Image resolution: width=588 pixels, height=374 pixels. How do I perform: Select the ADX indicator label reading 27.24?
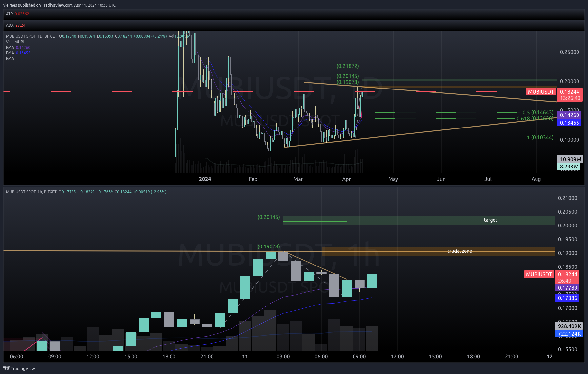15,25
